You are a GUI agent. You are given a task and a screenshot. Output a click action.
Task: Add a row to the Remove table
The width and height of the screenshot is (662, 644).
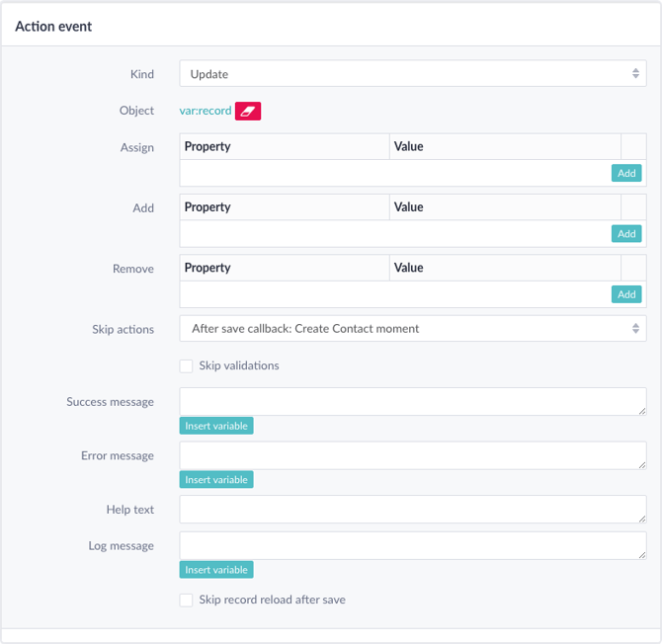(x=626, y=294)
